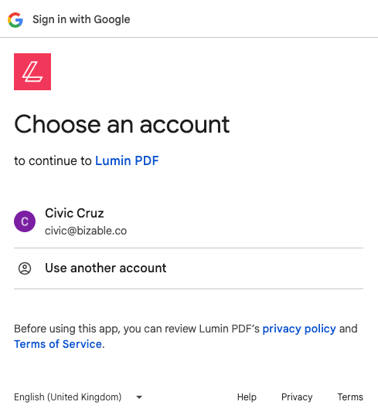
Task: Click Terms in the footer
Action: click(350, 397)
